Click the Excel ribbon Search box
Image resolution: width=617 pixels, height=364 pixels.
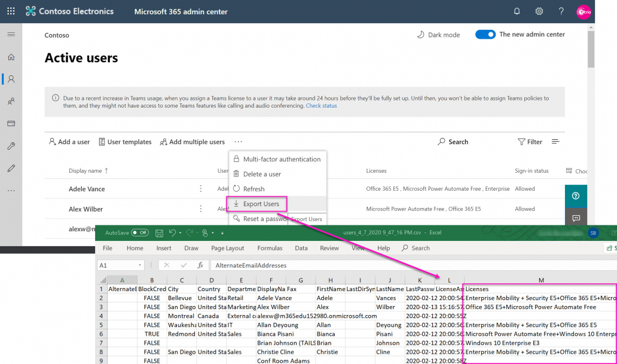click(x=416, y=248)
